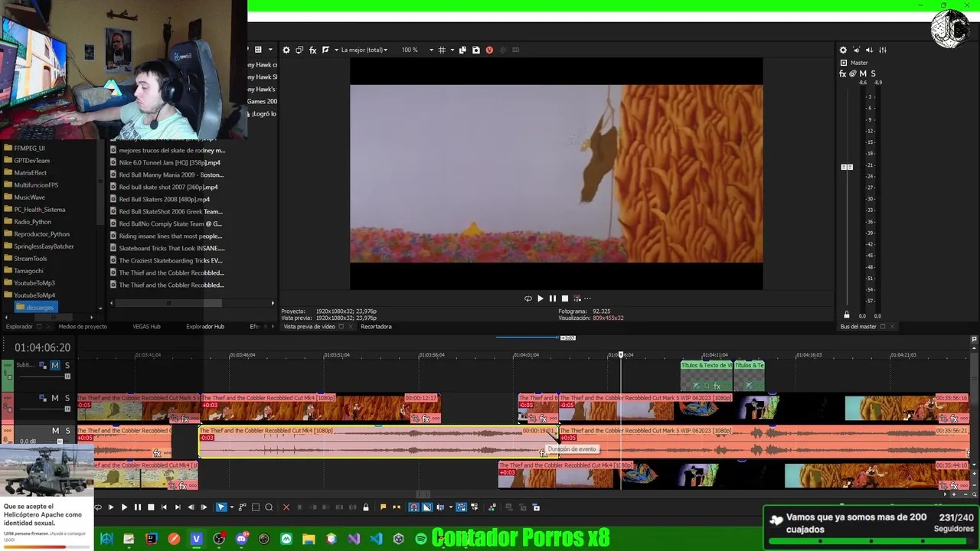980x551 pixels.
Task: Open pan/crop on the 00:00:12:17 video clip
Action: pyautogui.click(x=416, y=419)
